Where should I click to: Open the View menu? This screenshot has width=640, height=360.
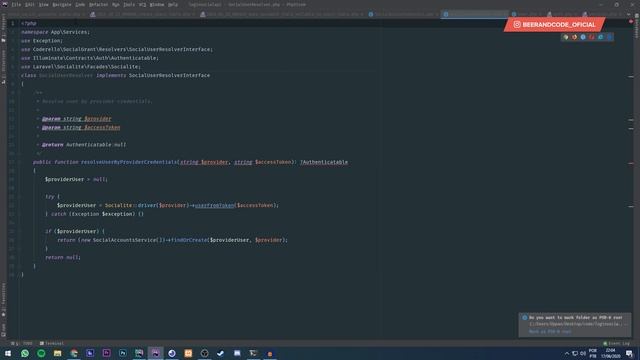[44, 4]
